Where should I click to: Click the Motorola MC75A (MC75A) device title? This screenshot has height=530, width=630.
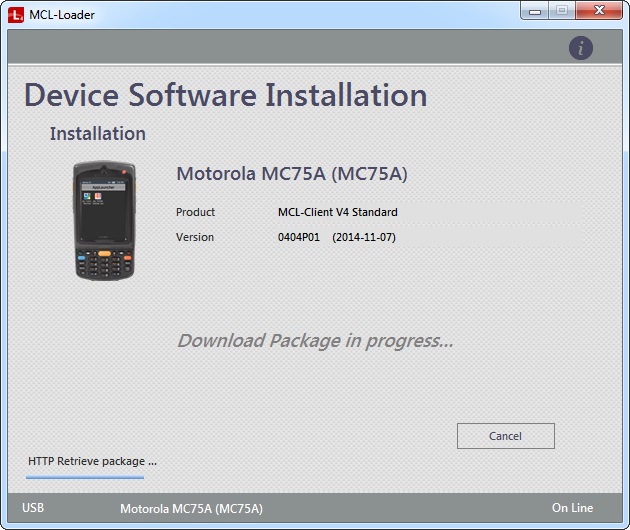click(292, 174)
